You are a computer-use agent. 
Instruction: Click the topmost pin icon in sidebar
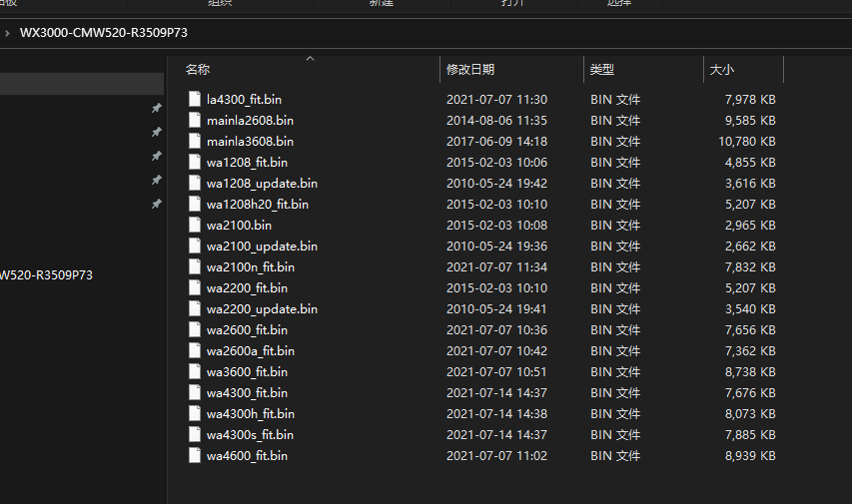coord(156,109)
